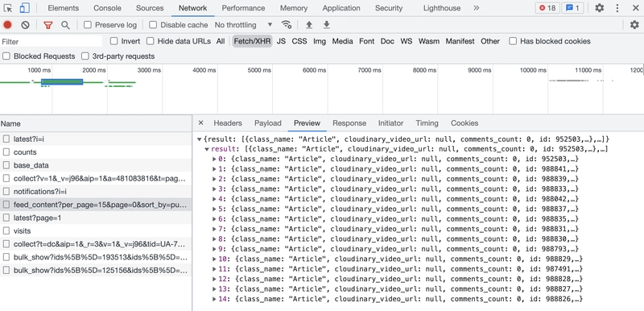The height and width of the screenshot is (311, 644).
Task: Open the No throttling dropdown
Action: point(243,25)
